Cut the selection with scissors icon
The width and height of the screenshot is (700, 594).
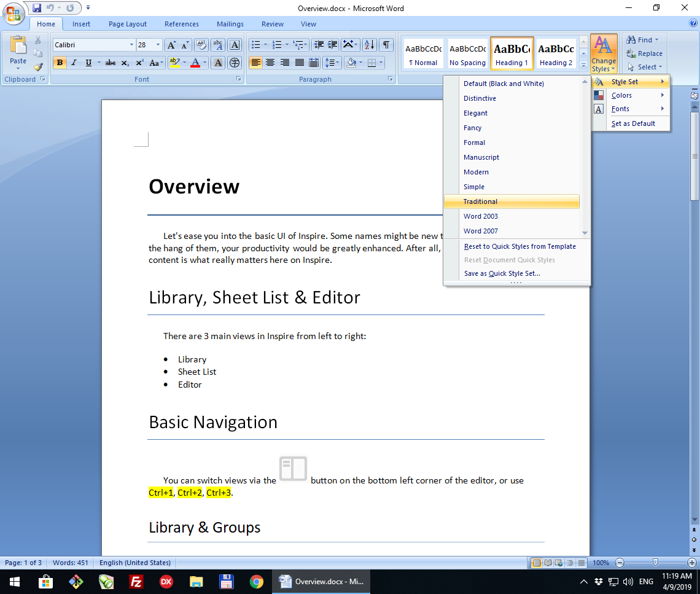click(x=38, y=41)
